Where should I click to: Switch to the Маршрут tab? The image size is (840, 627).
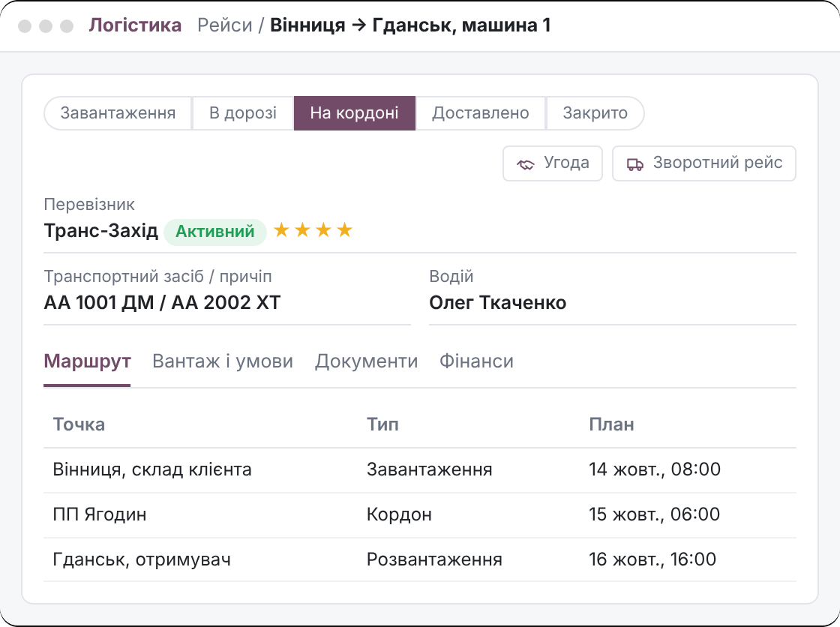(87, 361)
